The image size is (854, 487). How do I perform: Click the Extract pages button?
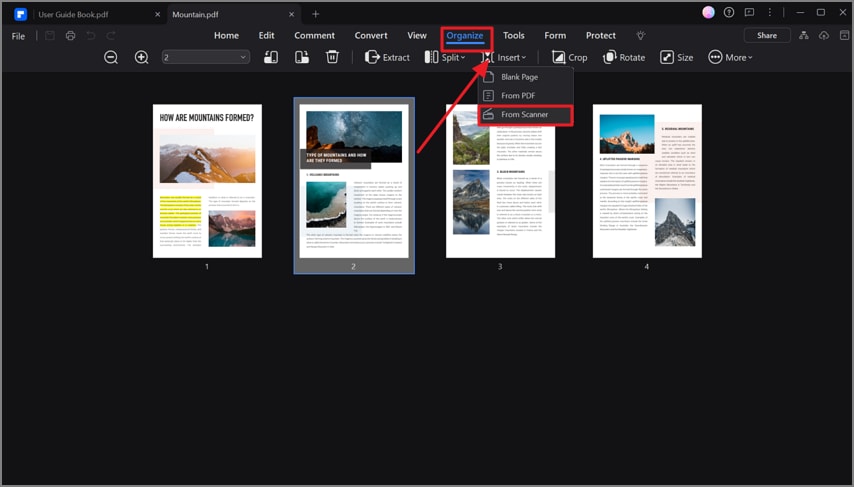pos(387,57)
